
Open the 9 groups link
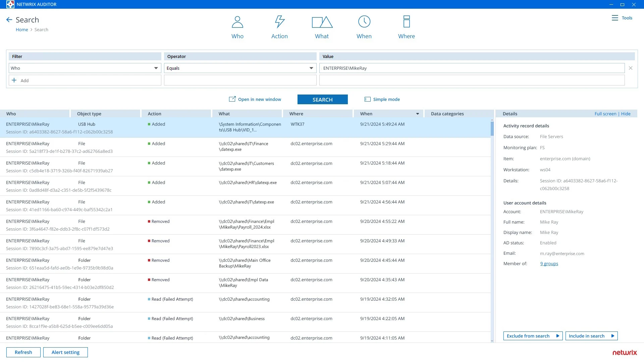549,264
